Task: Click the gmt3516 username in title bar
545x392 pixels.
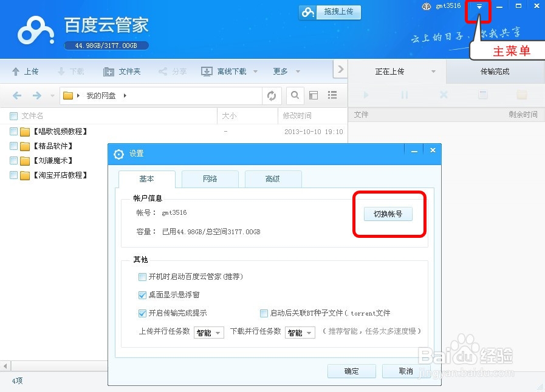Action: (x=448, y=6)
